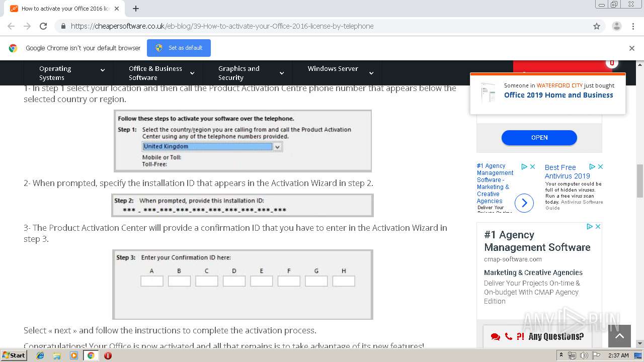Click the red chat bubbles icon
Viewport: 644px width, 362px height.
496,337
